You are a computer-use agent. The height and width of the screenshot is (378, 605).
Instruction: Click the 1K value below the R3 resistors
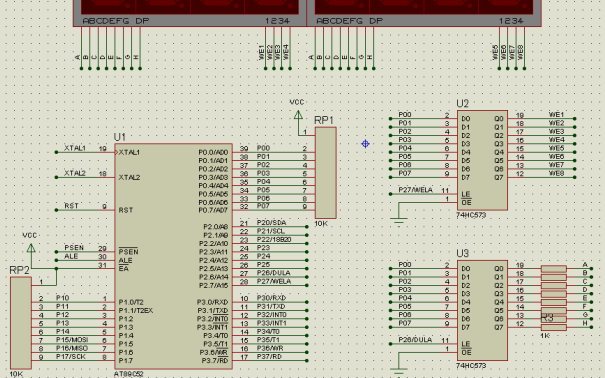pos(545,336)
